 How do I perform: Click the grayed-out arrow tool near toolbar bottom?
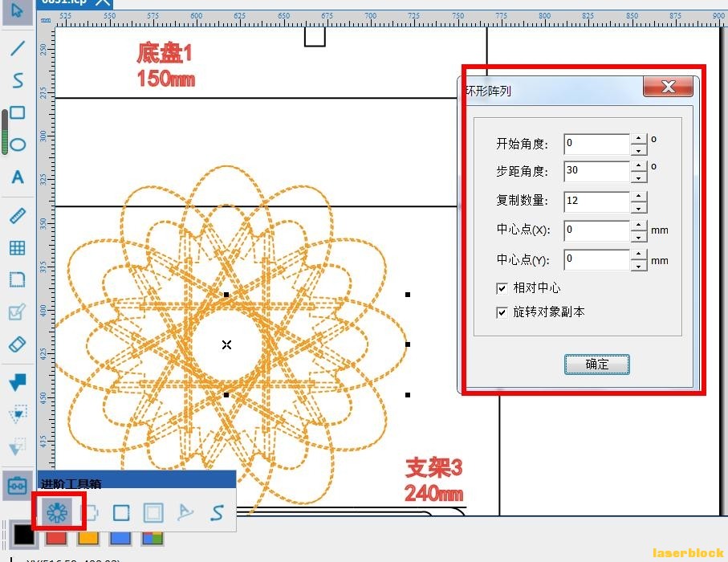coord(18,446)
